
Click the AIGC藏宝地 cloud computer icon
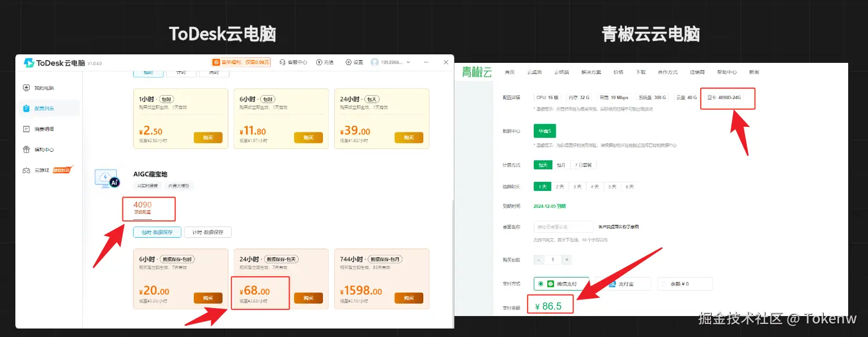pyautogui.click(x=107, y=178)
